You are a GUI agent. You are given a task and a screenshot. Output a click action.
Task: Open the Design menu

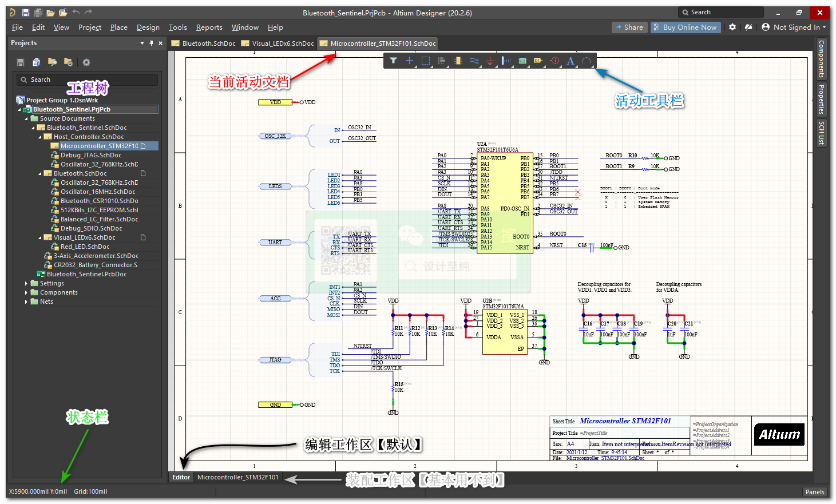tap(148, 27)
